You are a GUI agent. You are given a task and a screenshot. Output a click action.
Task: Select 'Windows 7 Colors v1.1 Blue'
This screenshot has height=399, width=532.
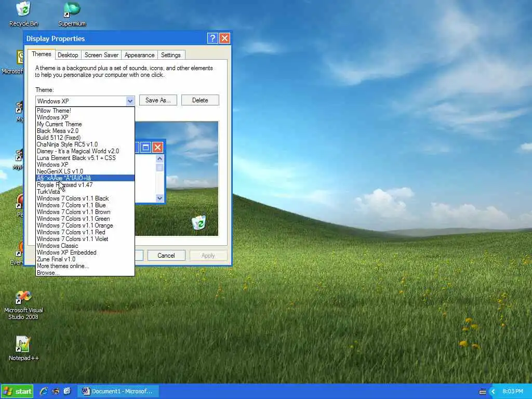pyautogui.click(x=85, y=205)
